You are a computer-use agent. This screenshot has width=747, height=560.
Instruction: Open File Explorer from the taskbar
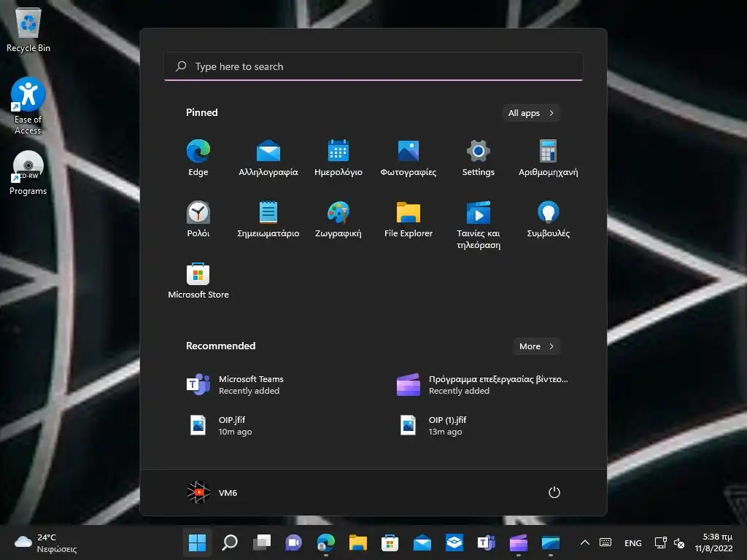pos(357,542)
